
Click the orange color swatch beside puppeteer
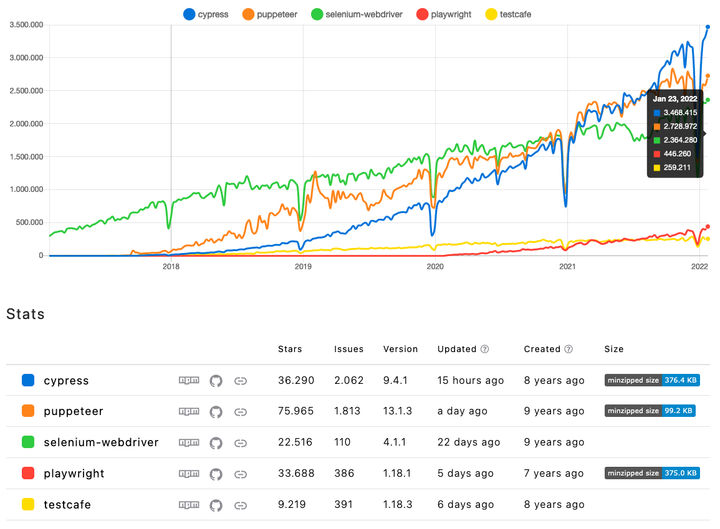coord(28,411)
